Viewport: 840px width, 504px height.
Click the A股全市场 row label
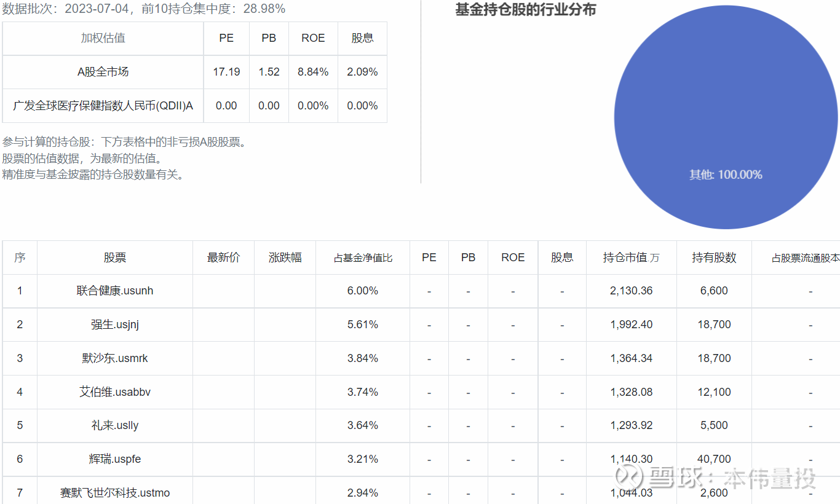103,72
